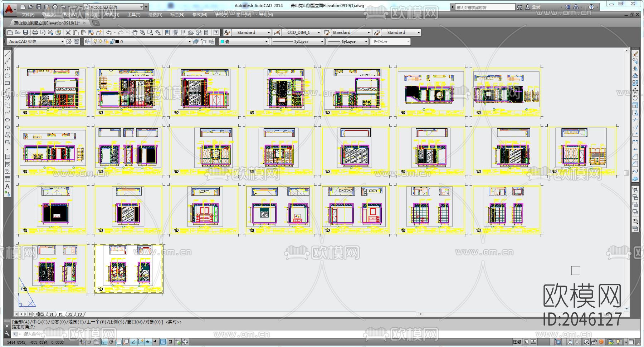The height and width of the screenshot is (347, 644).
Task: Click the Open folder icon in standard toolbar
Action: (x=18, y=33)
